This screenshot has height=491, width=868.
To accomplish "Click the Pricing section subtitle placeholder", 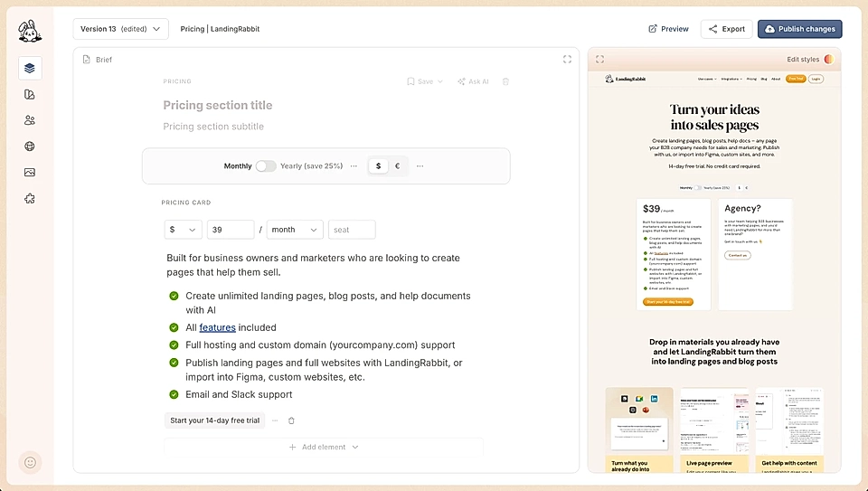I will [x=213, y=127].
